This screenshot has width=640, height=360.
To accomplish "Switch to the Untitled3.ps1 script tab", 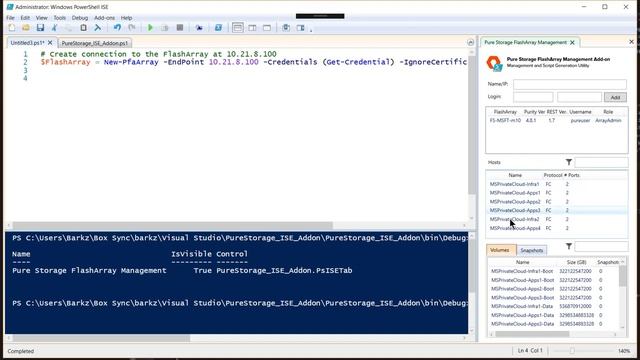I will pos(27,43).
